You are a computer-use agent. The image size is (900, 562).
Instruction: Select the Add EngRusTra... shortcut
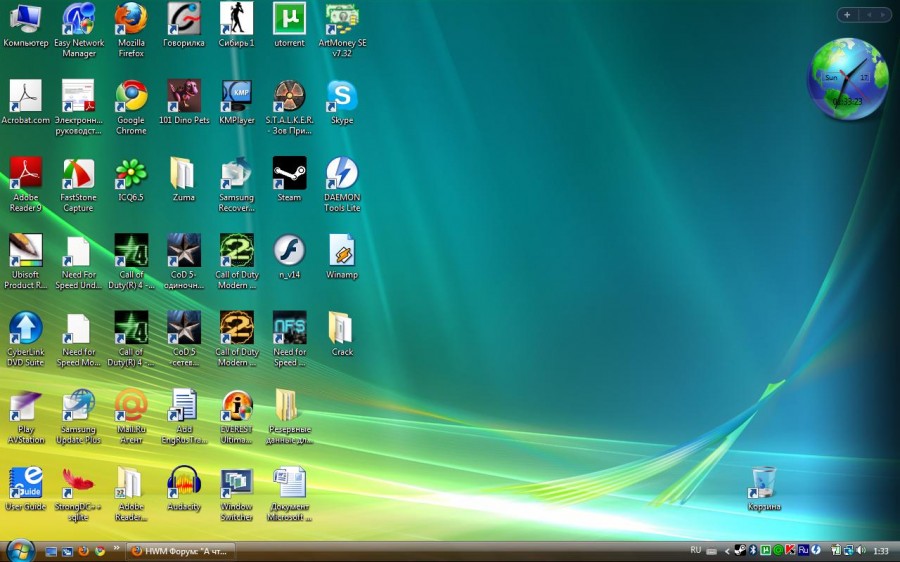(x=184, y=417)
